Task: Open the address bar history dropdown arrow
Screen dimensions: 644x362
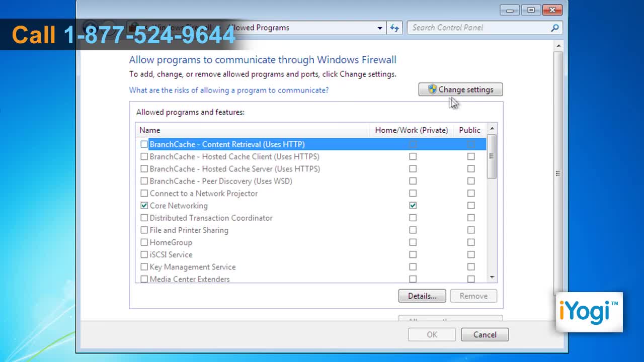Action: coord(380,28)
